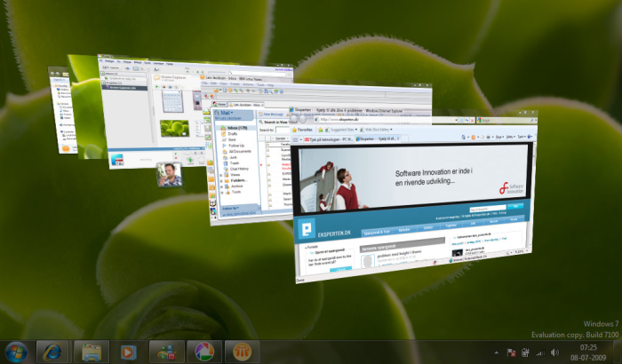Click the 'Search for' field in Lotus Notes

tap(283, 130)
